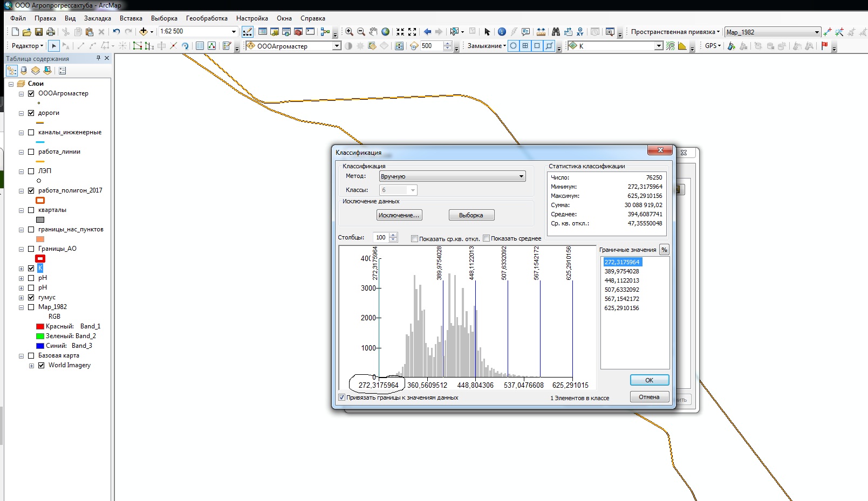Enable the кварталы layer checkbox
This screenshot has width=868, height=501.
click(x=31, y=210)
